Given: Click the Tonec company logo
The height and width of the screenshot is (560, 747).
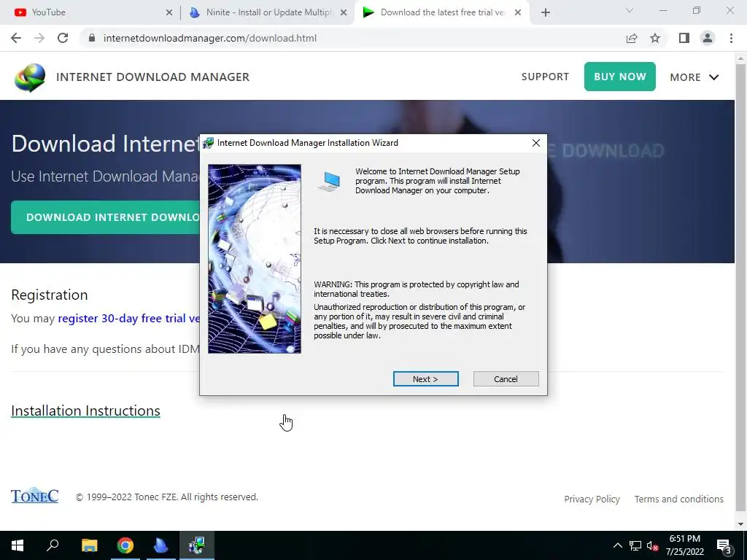Looking at the screenshot, I should (35, 496).
